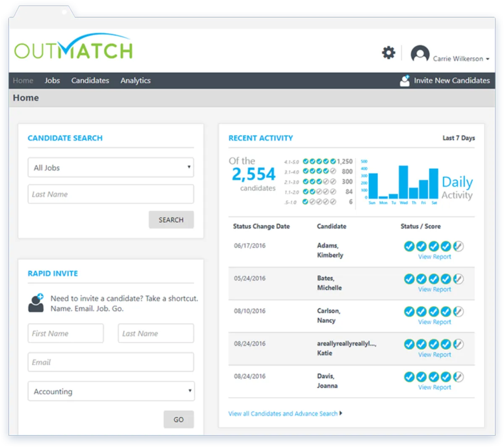This screenshot has height=447, width=504.
Task: View Report for Adams, Kimberly
Action: click(434, 257)
